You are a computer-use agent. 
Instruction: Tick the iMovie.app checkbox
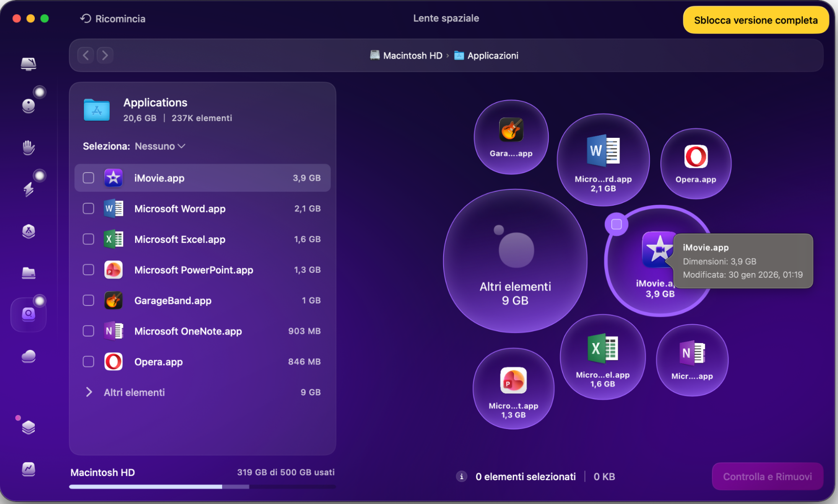[88, 178]
